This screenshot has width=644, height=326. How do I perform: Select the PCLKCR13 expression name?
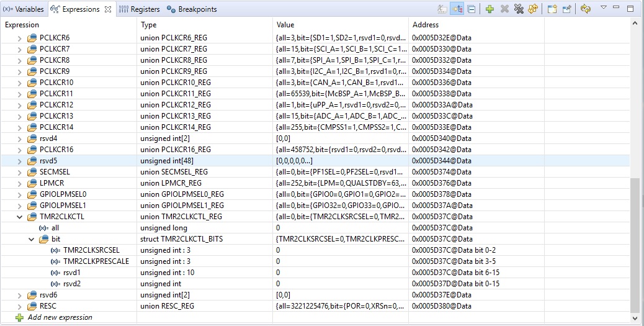tap(56, 116)
